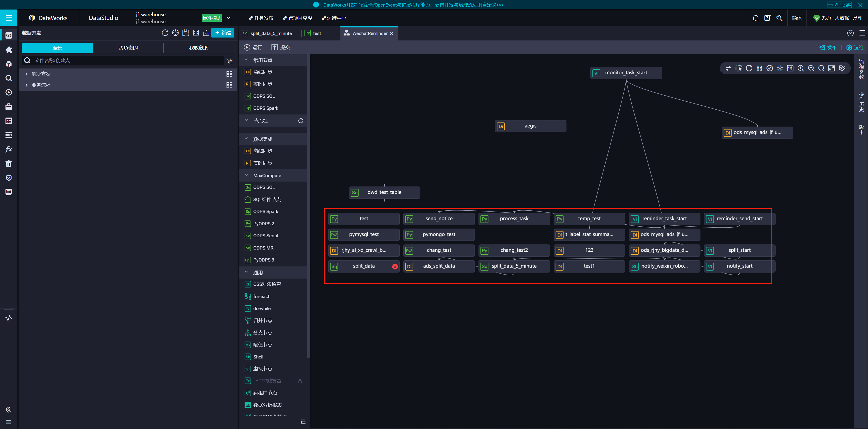The width and height of the screenshot is (868, 429).
Task: Click the swap layout direction icon on canvas toolbar
Action: pyautogui.click(x=728, y=68)
